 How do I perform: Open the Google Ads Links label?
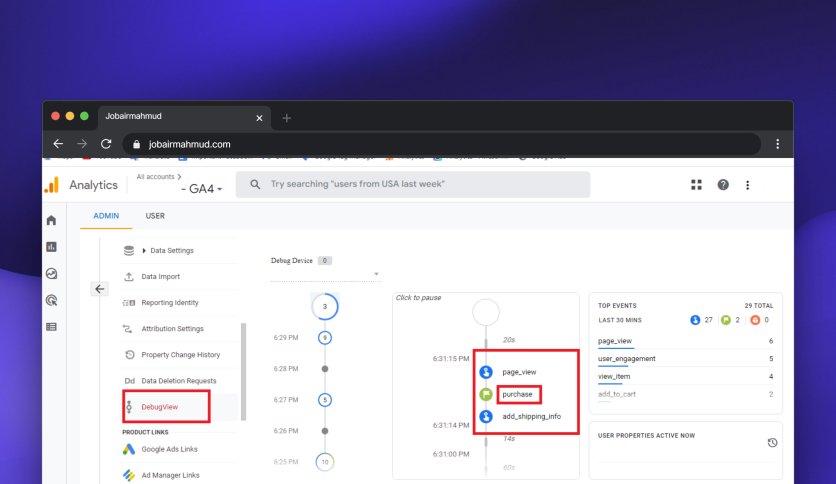pyautogui.click(x=169, y=449)
